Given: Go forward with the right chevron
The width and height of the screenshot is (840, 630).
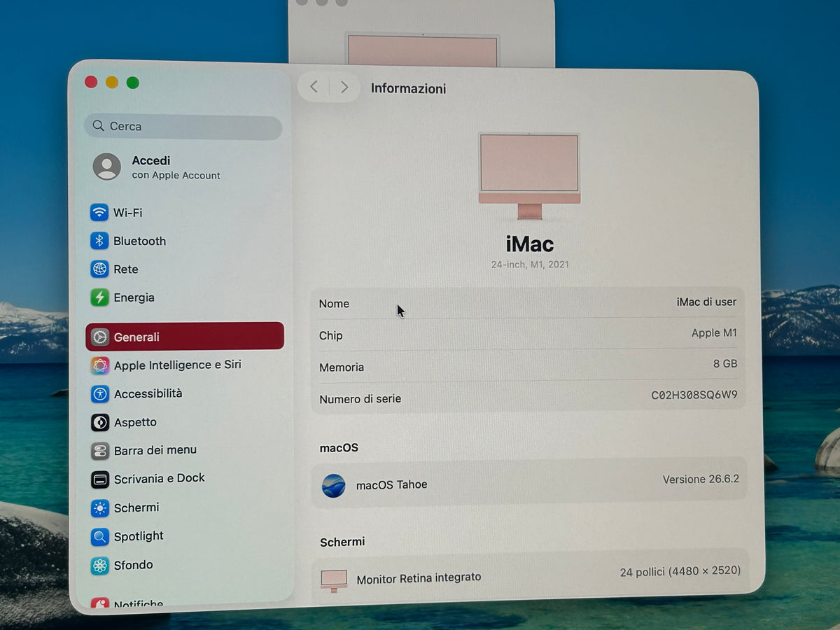Looking at the screenshot, I should coord(344,87).
